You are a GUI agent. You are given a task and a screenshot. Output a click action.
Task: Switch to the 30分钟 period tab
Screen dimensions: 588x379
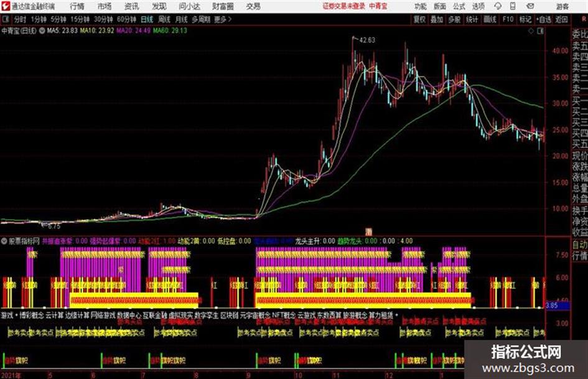[103, 19]
